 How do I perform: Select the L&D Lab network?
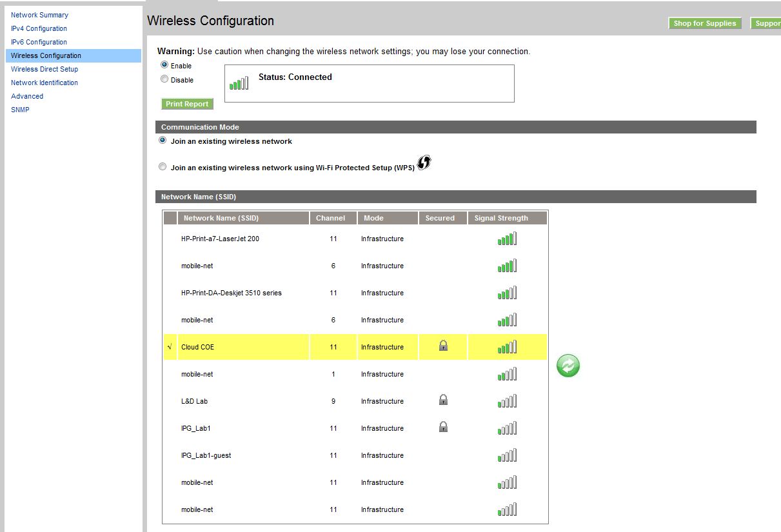point(194,401)
